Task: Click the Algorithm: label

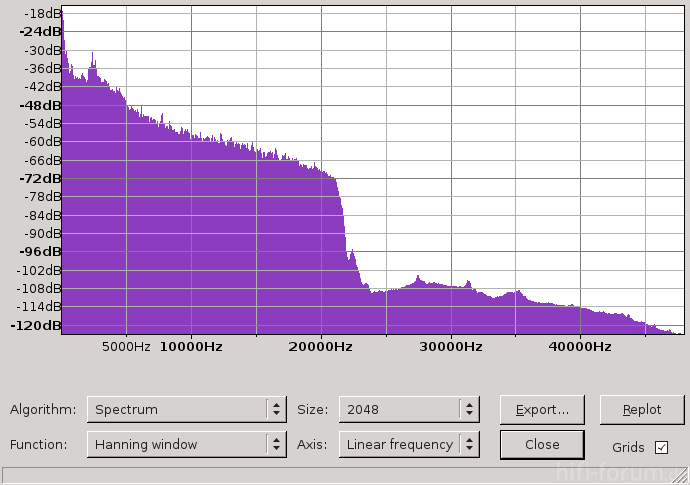Action: (x=43, y=410)
